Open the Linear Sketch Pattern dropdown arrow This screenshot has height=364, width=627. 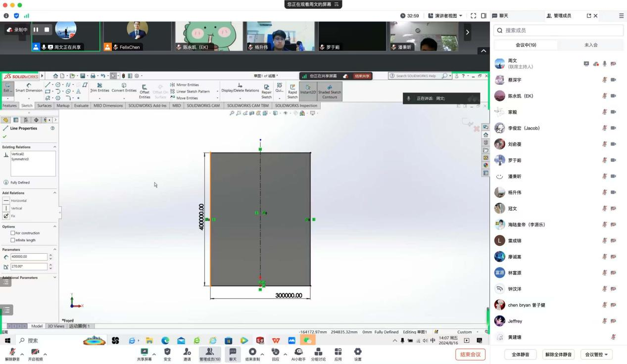pyautogui.click(x=216, y=91)
